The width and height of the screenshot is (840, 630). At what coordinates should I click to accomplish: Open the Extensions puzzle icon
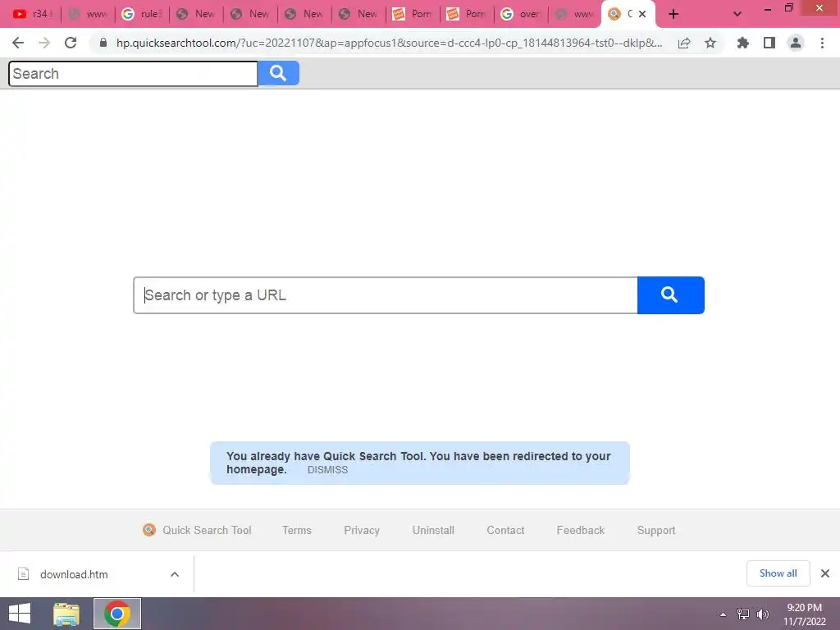click(x=742, y=43)
